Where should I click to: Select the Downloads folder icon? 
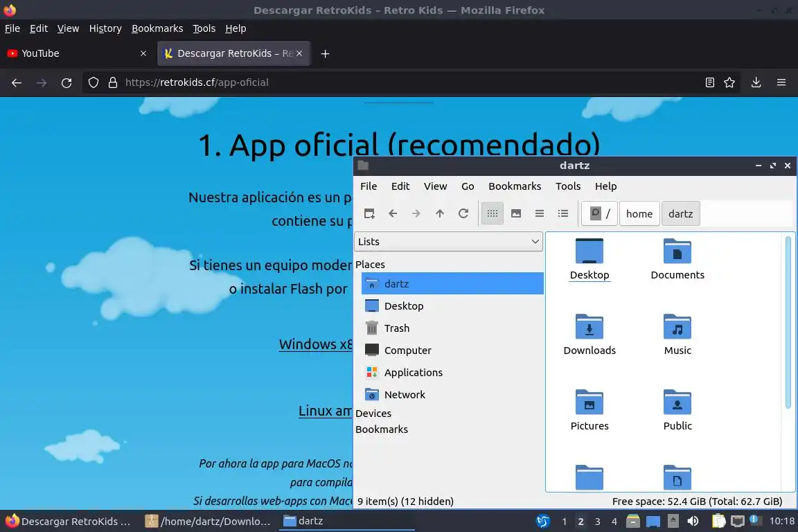(589, 335)
